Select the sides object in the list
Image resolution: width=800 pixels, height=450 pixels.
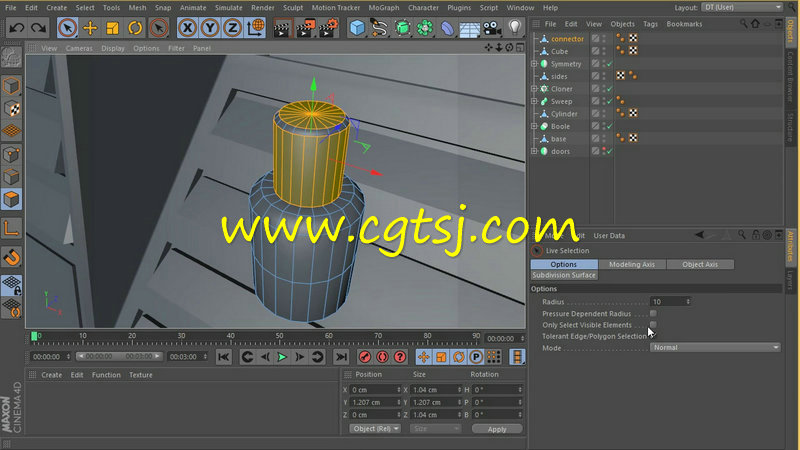(559, 77)
